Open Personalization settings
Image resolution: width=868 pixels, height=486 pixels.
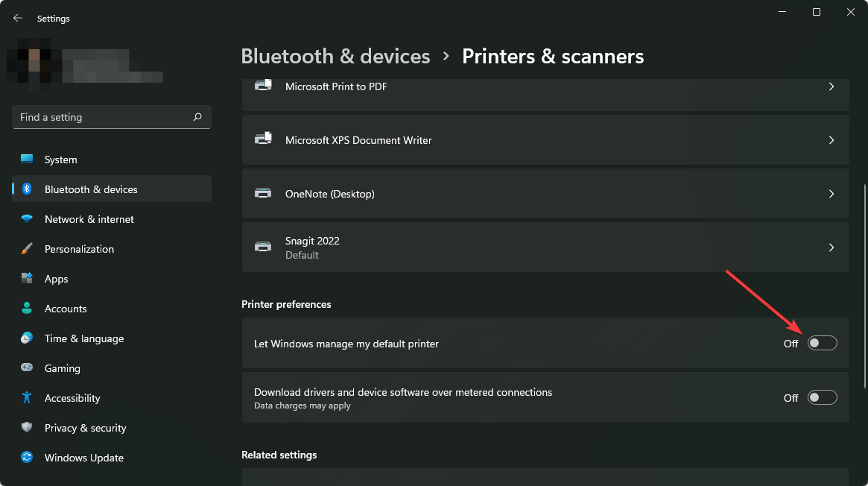pyautogui.click(x=112, y=249)
